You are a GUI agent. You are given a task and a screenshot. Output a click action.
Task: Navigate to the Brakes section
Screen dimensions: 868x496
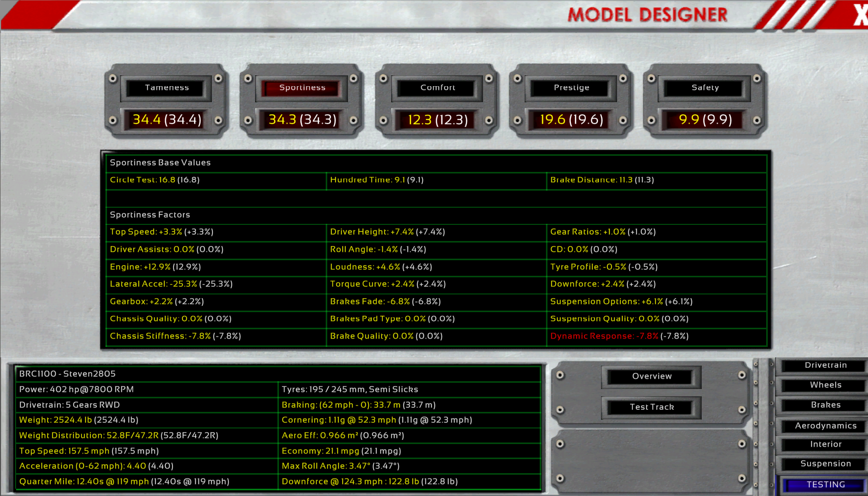(x=825, y=405)
